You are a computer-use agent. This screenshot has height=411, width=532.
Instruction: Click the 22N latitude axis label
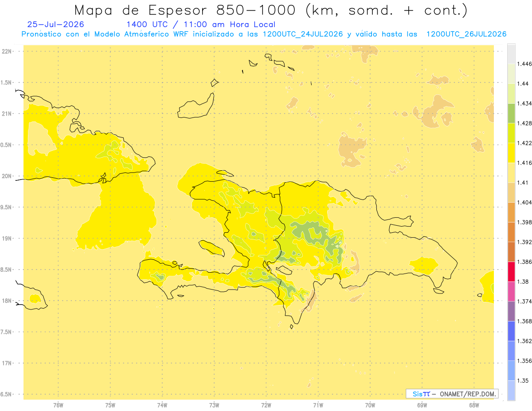[7, 51]
